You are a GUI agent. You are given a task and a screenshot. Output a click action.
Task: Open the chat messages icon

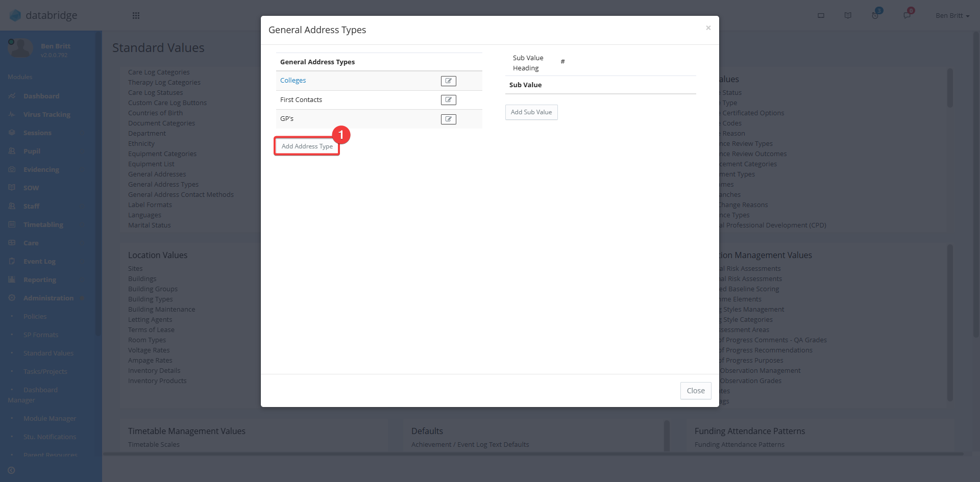pos(907,15)
